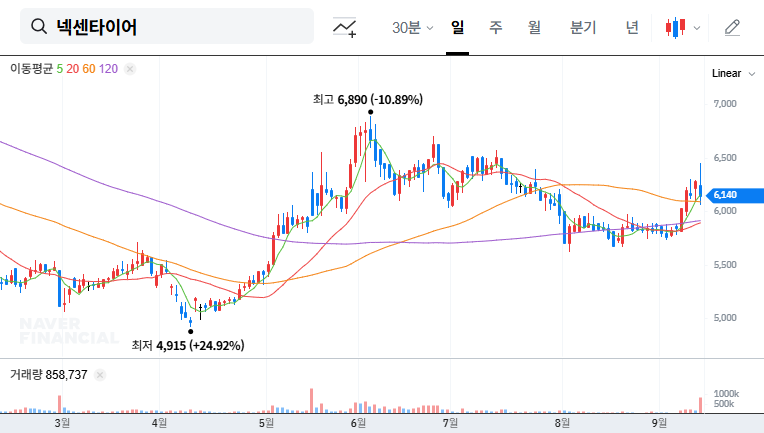
Task: Click the 5,000 price axis label
Action: [725, 318]
